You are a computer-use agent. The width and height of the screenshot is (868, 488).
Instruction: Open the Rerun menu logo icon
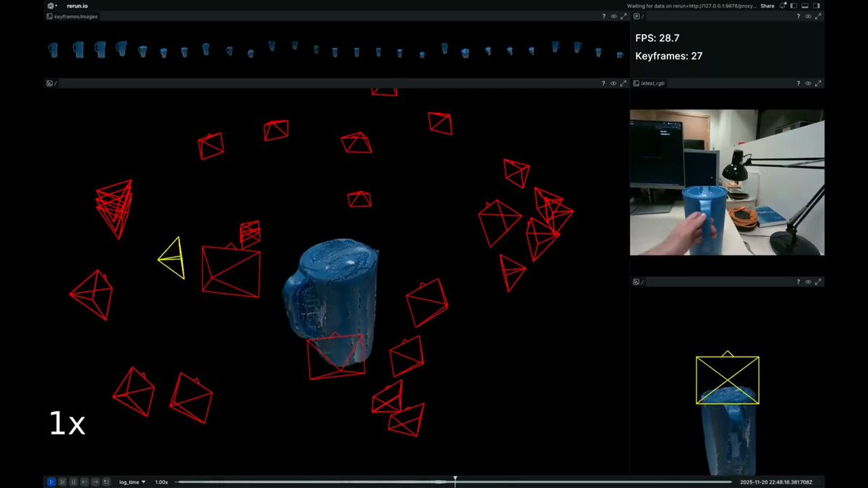pos(51,5)
